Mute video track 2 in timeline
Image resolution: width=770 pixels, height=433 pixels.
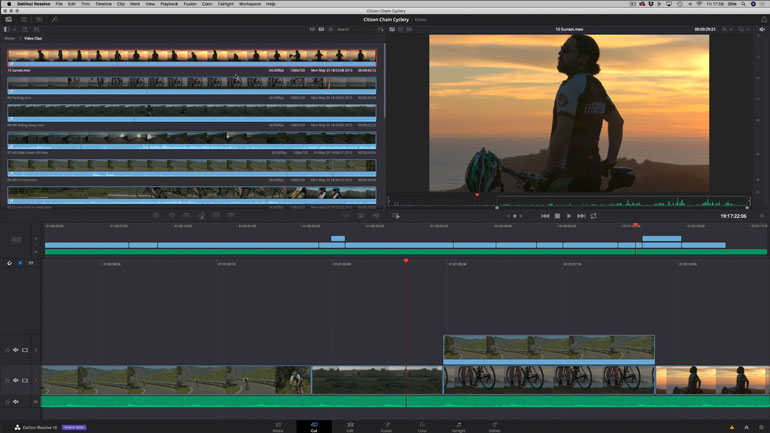pos(16,350)
